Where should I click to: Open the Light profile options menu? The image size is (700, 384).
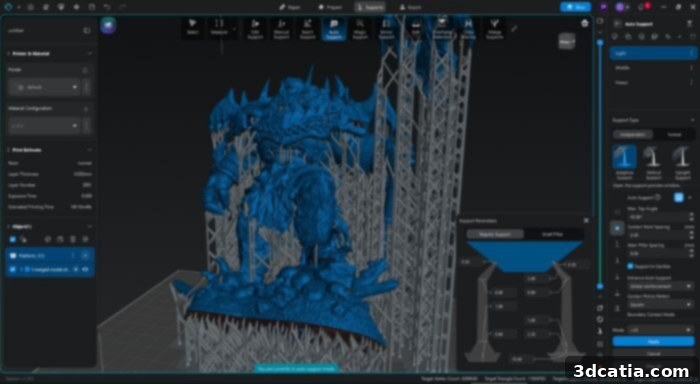[692, 53]
